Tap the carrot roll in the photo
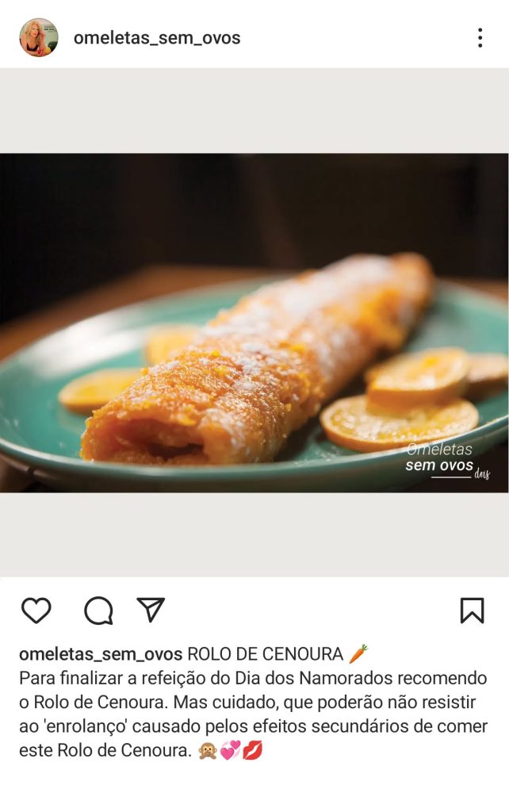Image resolution: width=509 pixels, height=812 pixels. pos(258,362)
